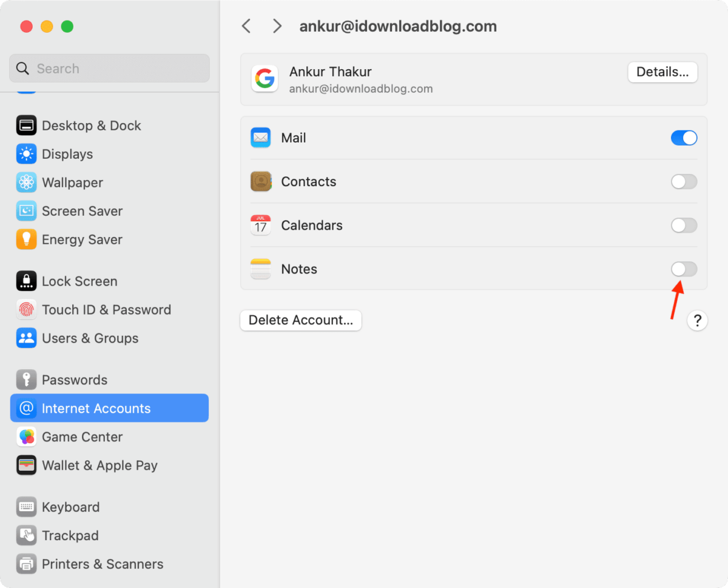728x588 pixels.
Task: Click the Displays sun icon
Action: coord(26,154)
